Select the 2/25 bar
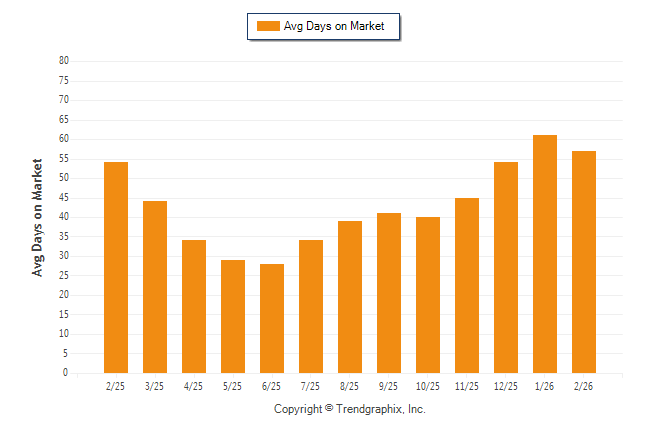 [116, 267]
